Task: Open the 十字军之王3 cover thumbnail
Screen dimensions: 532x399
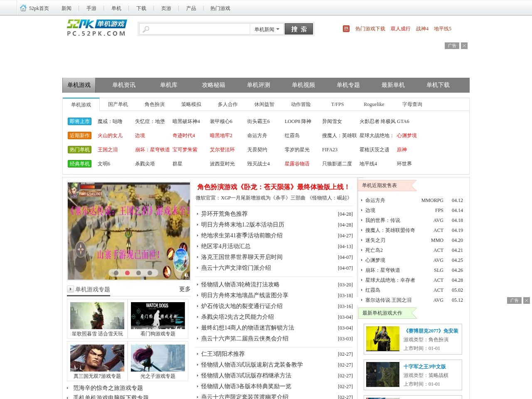Action: coord(383,374)
